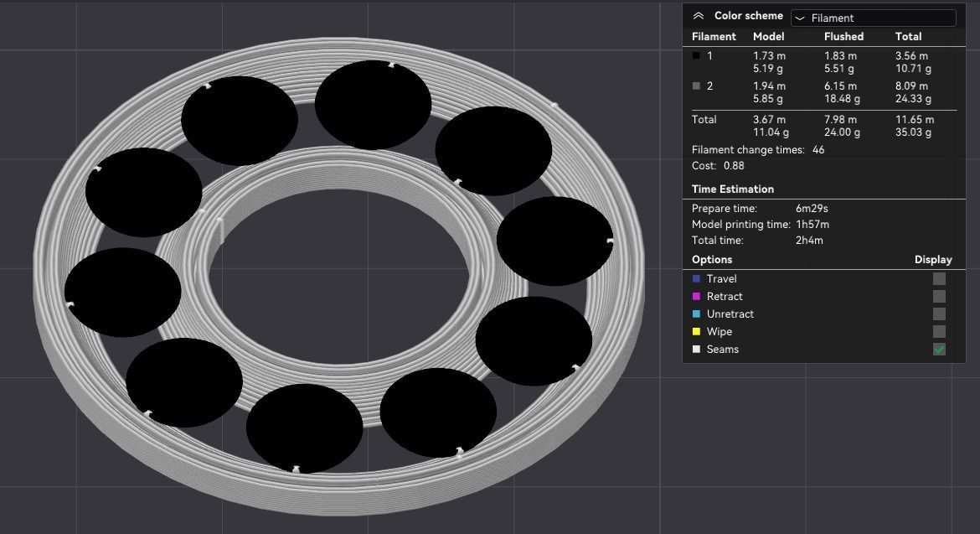Viewport: 980px width, 534px height.
Task: Enable the Retract display checkbox
Action: [x=939, y=297]
